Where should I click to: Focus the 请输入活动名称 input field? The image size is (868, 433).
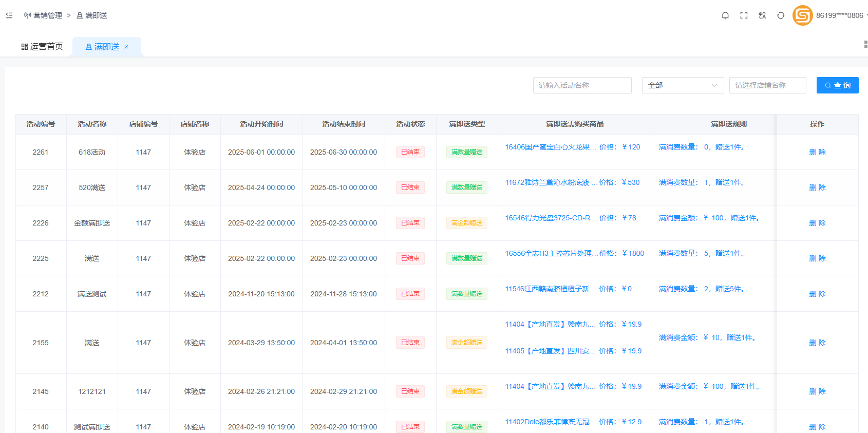coord(582,85)
